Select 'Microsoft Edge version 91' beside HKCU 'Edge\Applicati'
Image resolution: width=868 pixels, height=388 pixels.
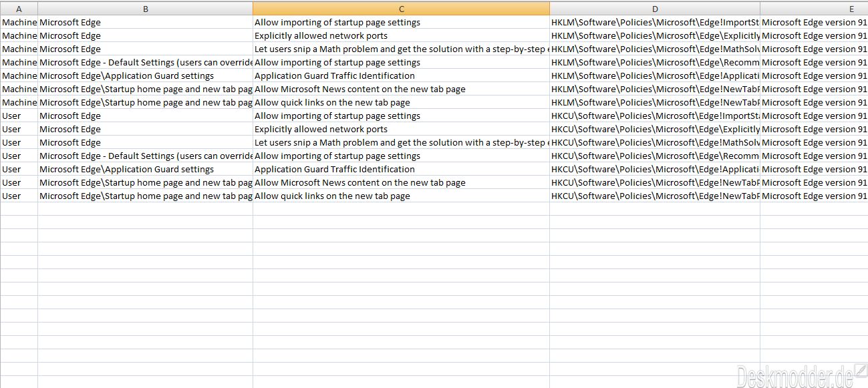814,169
